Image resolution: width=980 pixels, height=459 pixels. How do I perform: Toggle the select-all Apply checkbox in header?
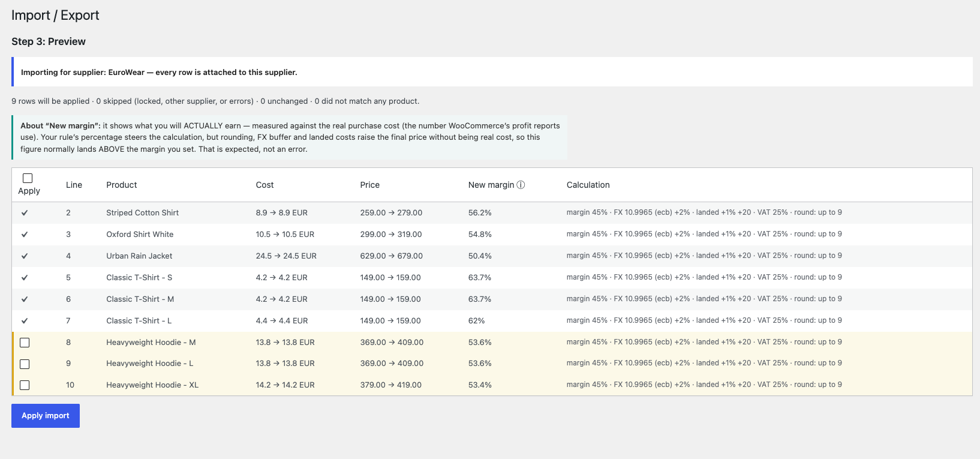(x=28, y=178)
